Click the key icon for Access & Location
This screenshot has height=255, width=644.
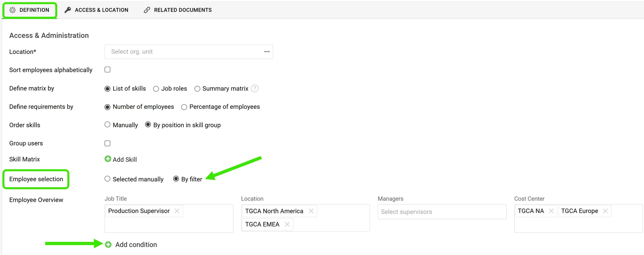68,10
